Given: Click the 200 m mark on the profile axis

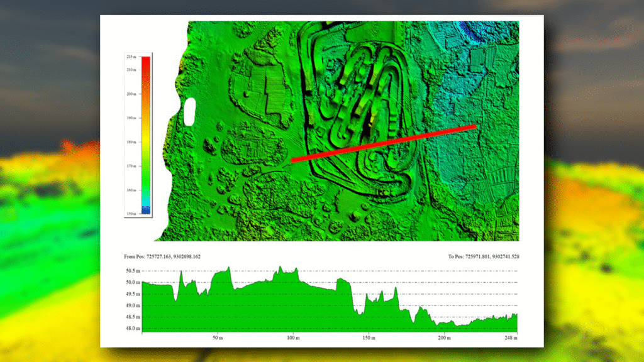Looking at the screenshot, I should [x=444, y=337].
